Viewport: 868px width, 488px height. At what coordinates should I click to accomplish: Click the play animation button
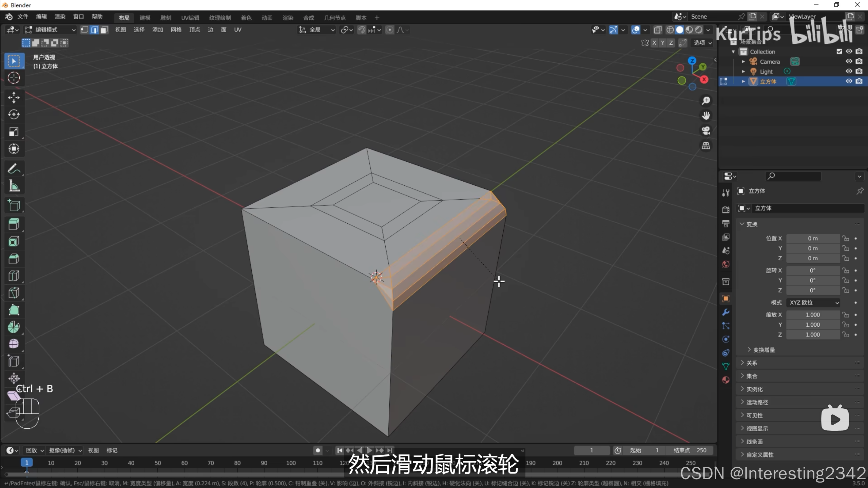click(369, 450)
